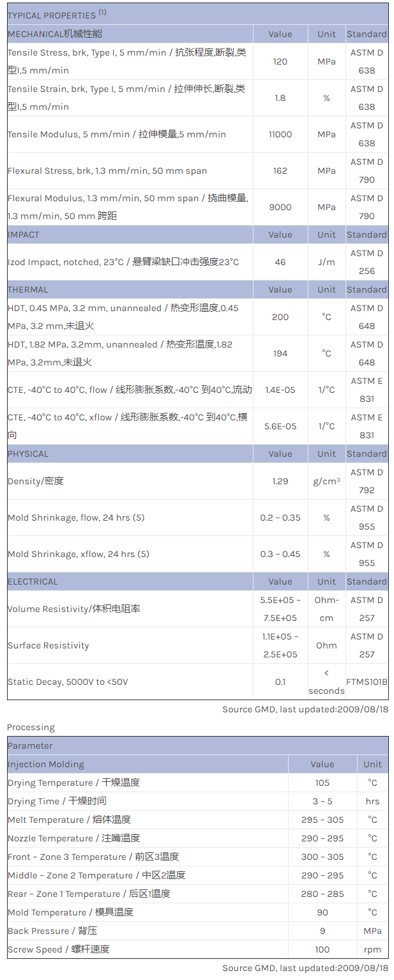This screenshot has width=394, height=980.
Task: Select the Drying Temperature value 105
Action: click(322, 783)
